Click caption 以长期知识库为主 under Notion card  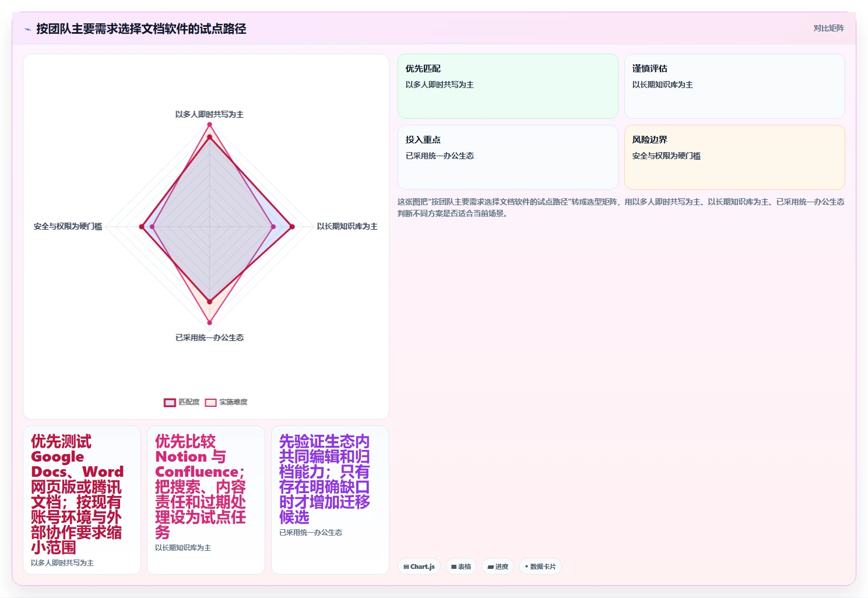coord(183,548)
